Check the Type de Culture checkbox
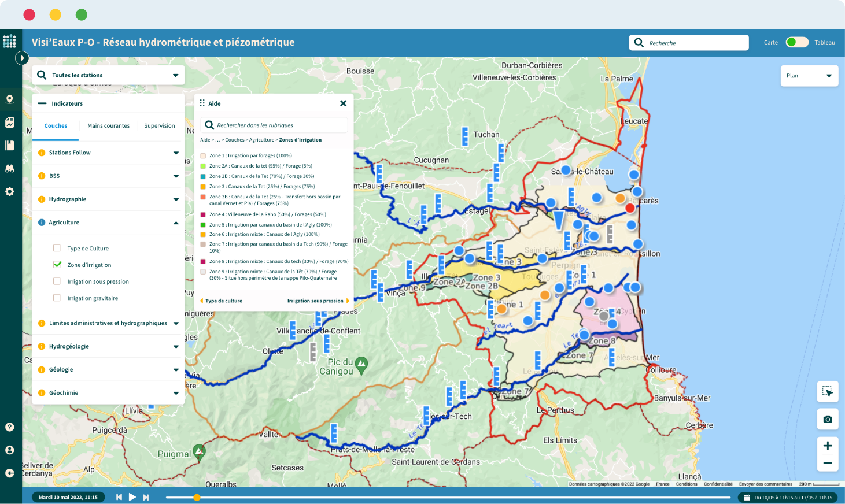 (57, 248)
